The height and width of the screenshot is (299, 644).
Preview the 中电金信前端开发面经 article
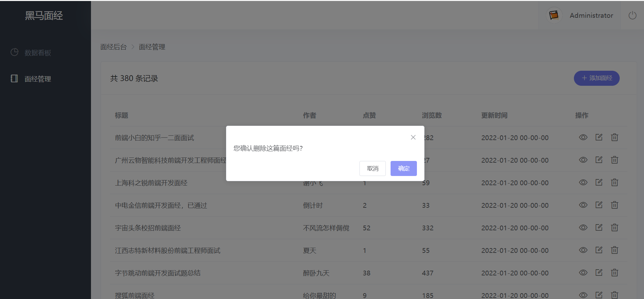click(583, 205)
